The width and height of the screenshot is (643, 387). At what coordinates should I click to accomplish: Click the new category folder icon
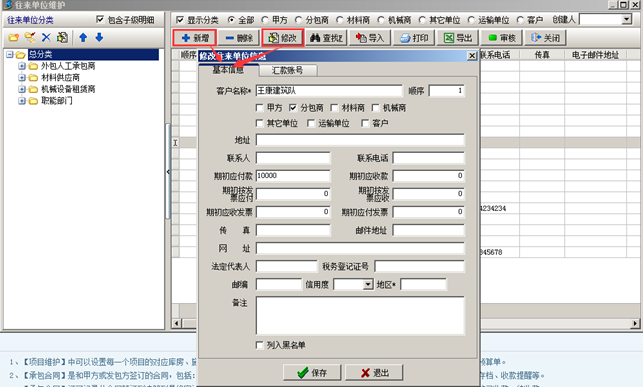point(14,38)
